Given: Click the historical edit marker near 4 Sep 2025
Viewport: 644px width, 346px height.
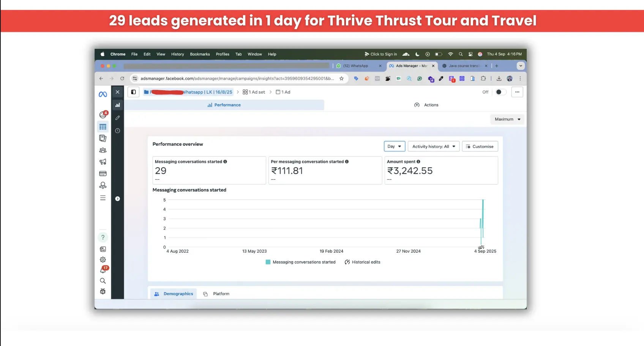Looking at the screenshot, I should [x=481, y=247].
